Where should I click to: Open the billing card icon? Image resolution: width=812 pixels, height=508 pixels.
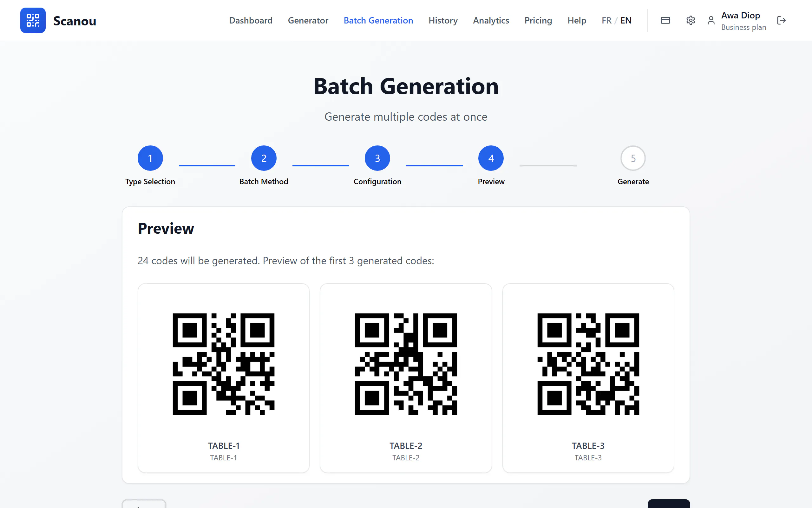(665, 21)
